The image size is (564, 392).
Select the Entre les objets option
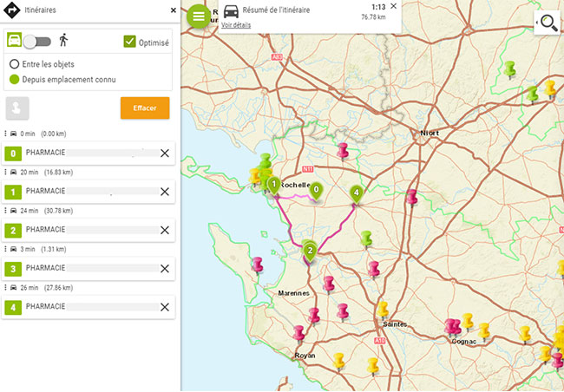coord(14,64)
